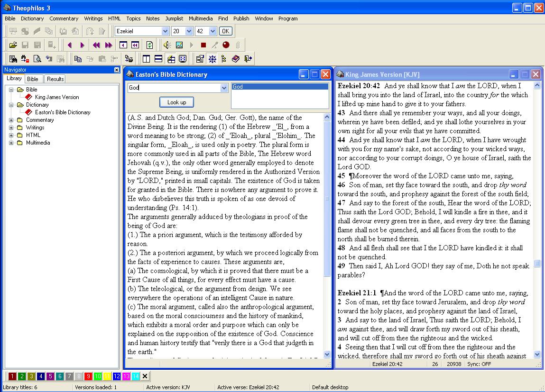
Task: Click the double purple left arrows icon
Action: (x=96, y=45)
